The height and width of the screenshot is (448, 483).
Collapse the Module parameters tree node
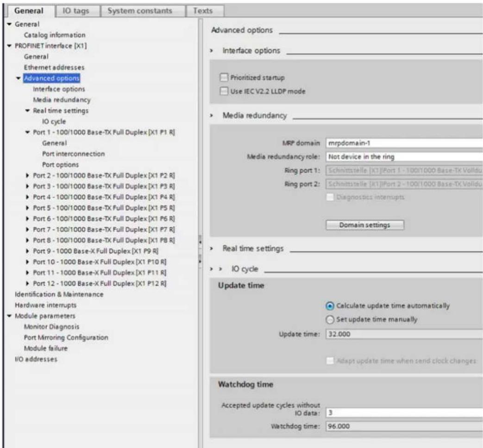pos(9,316)
